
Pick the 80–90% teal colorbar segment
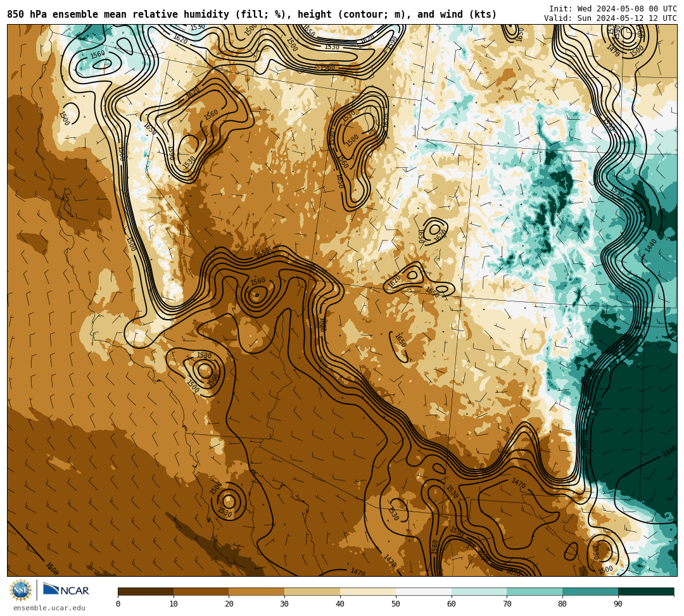coord(590,591)
